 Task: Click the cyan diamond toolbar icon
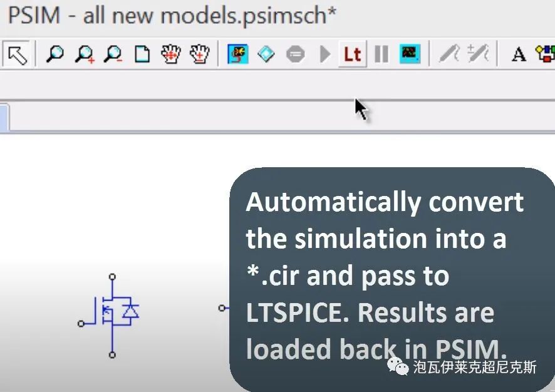(x=266, y=54)
